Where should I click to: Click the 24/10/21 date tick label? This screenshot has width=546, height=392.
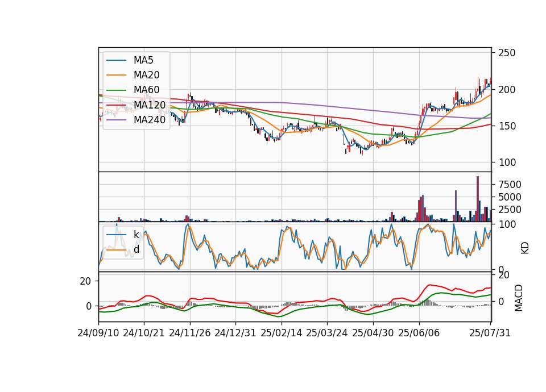click(x=144, y=333)
